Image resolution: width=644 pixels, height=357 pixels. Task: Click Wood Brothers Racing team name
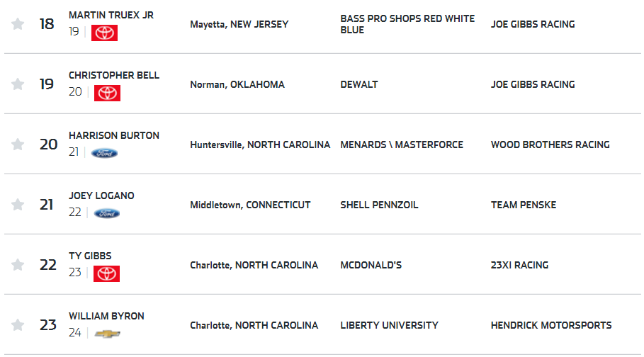[550, 144]
